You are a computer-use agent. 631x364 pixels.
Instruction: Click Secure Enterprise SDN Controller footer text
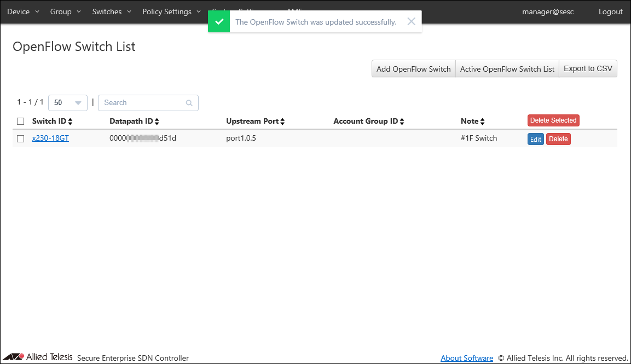(133, 358)
